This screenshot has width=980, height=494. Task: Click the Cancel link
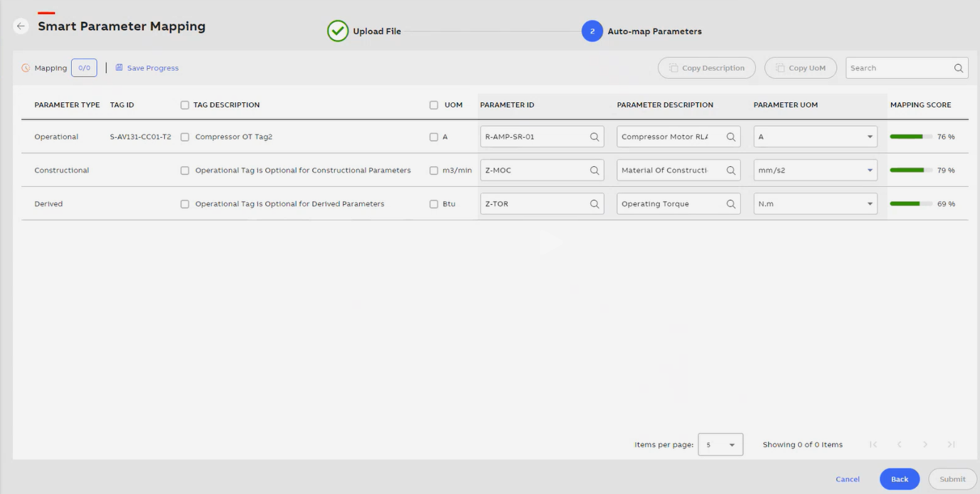848,479
